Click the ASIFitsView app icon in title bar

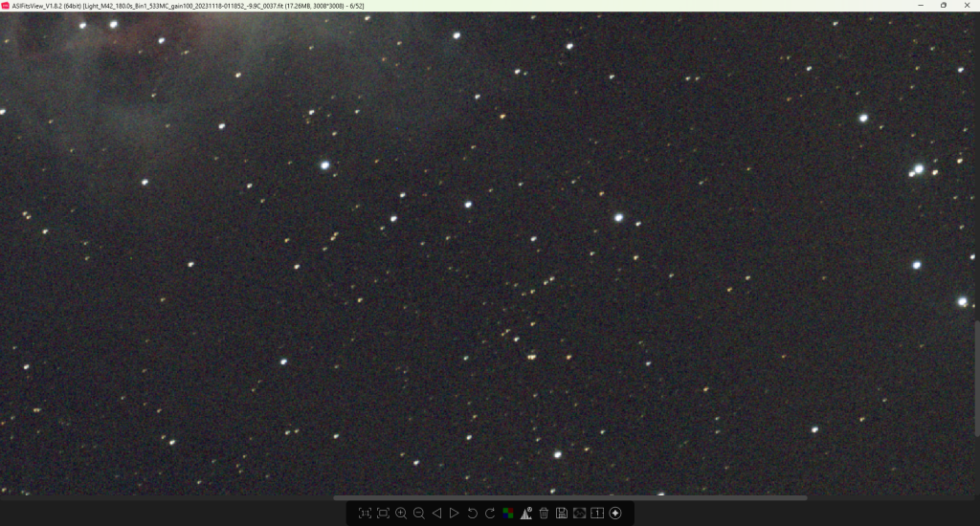coord(6,6)
